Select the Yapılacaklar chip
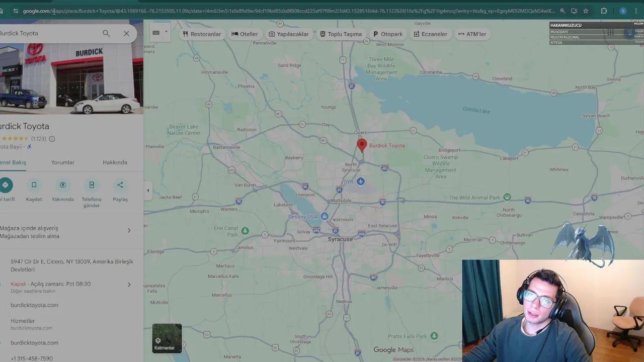Image resolution: width=644 pixels, height=362 pixels. point(289,34)
